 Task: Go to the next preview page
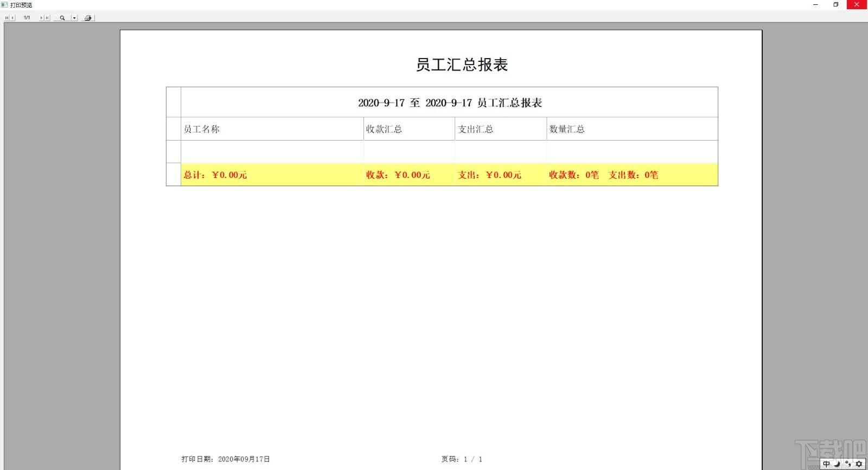(41, 18)
